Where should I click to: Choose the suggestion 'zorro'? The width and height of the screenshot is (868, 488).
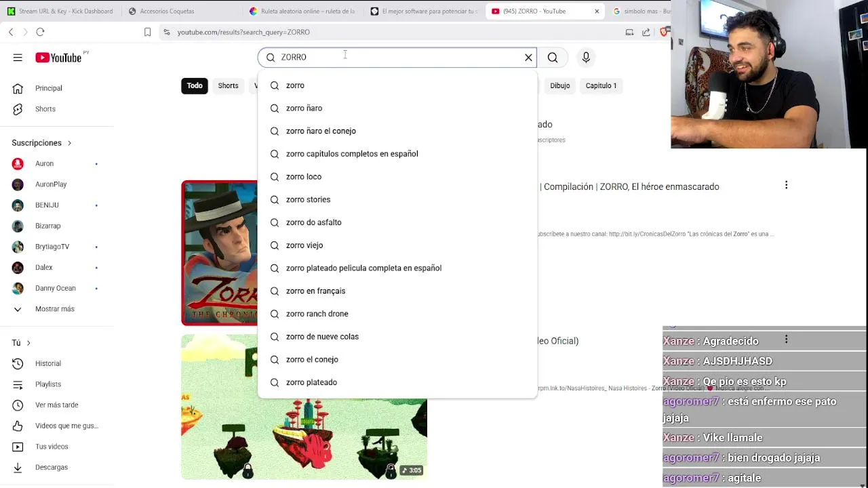pyautogui.click(x=397, y=85)
